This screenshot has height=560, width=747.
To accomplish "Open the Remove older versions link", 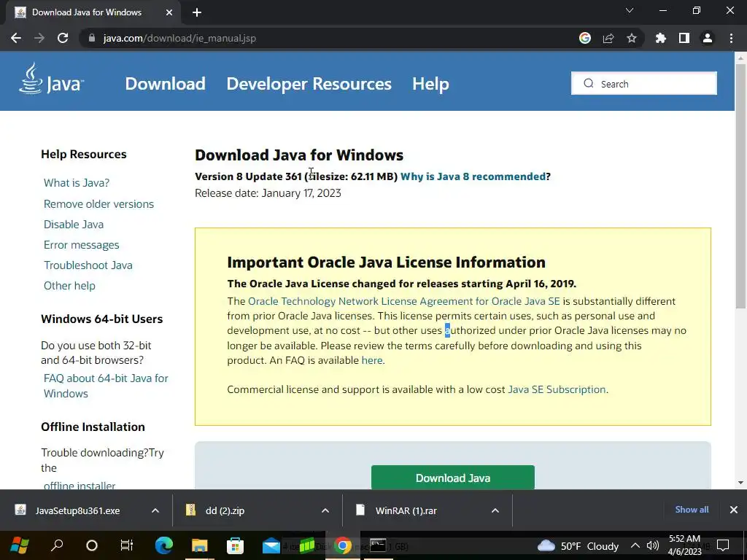I will (98, 204).
